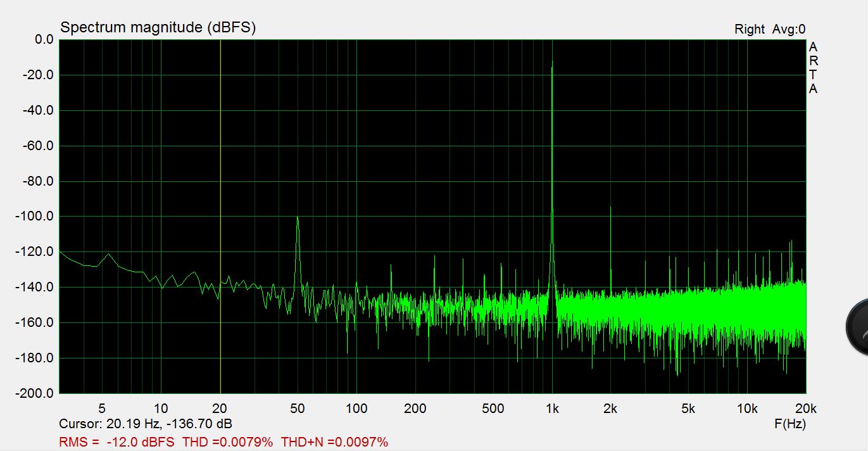Click the "Right" channel label

tap(750, 29)
